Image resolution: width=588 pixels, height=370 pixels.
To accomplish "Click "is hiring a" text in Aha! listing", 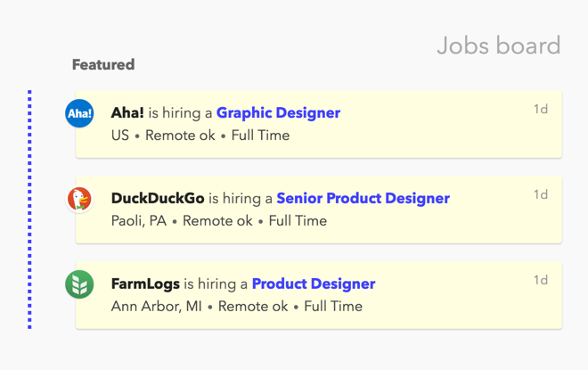I will click(180, 113).
